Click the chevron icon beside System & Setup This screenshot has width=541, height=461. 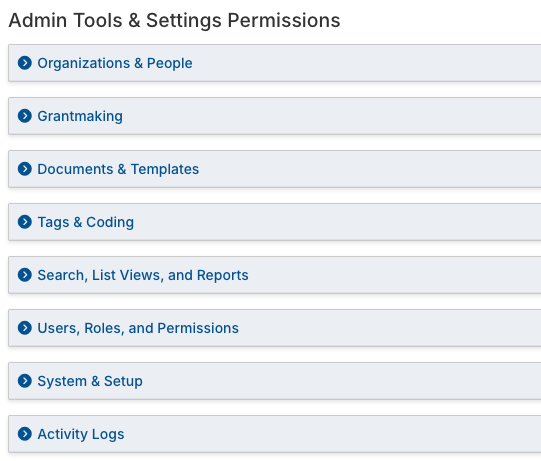(25, 381)
